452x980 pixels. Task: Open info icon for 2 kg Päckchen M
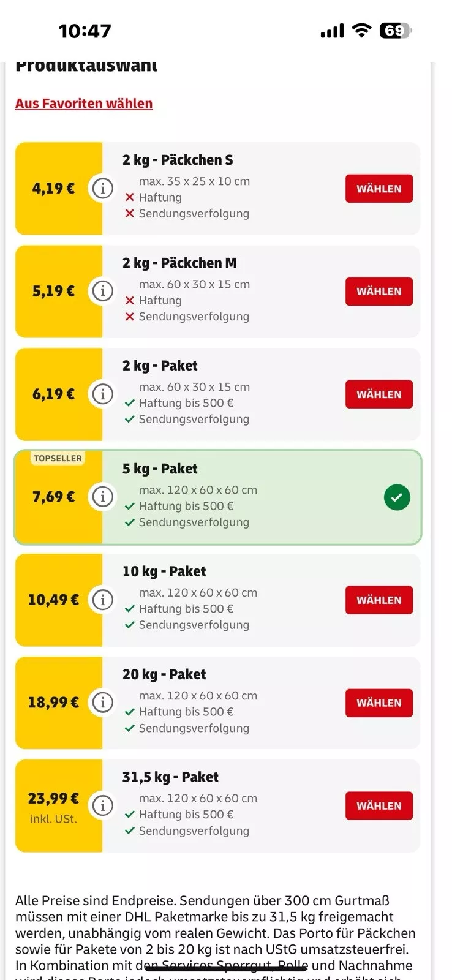(102, 292)
